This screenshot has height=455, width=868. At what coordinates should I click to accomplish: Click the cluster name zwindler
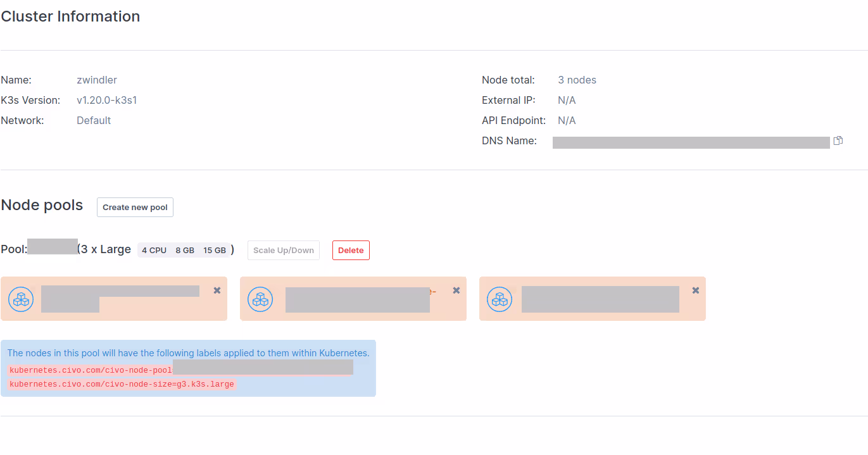click(x=97, y=80)
